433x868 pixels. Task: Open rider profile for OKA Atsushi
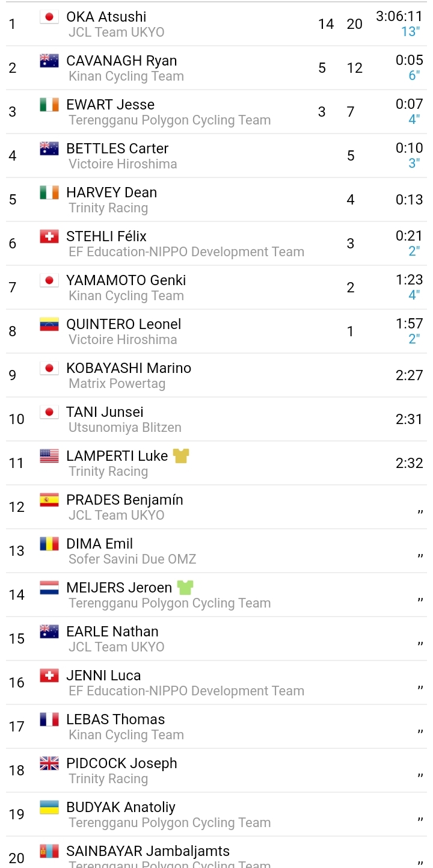[106, 17]
